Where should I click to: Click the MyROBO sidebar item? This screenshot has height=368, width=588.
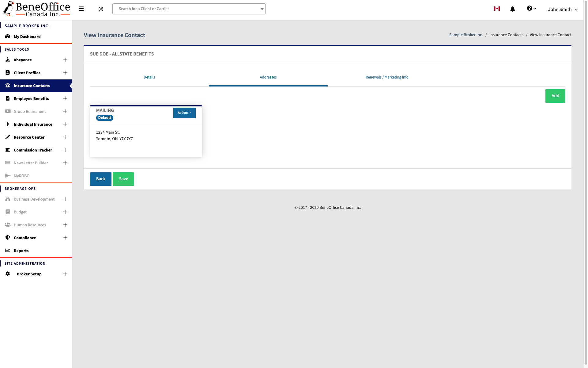(x=21, y=176)
